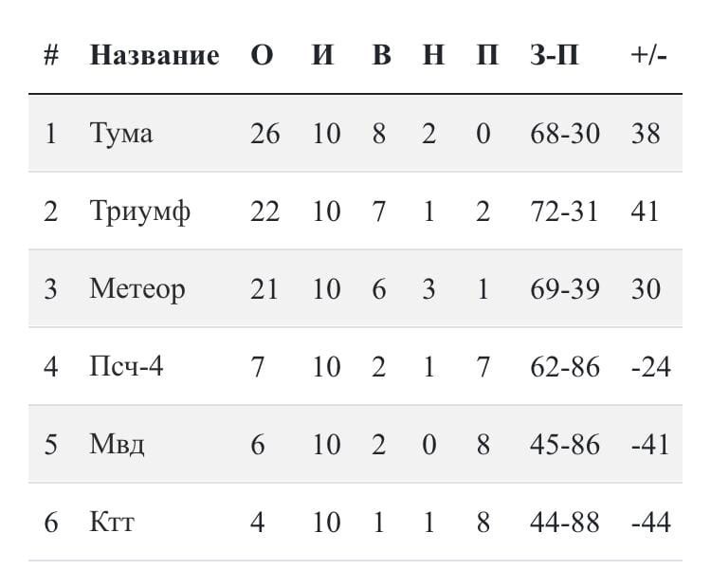This screenshot has height=588, width=711.
Task: Click the # rank column header
Action: pyautogui.click(x=51, y=55)
